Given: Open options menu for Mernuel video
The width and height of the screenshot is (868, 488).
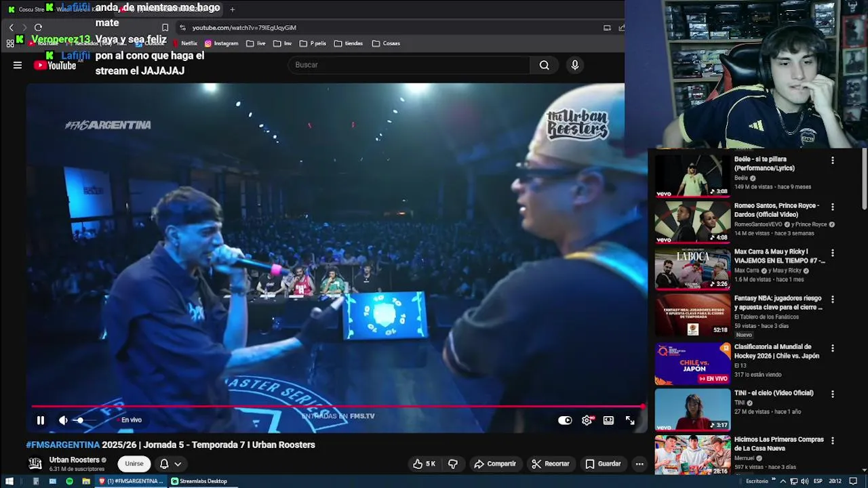Looking at the screenshot, I should [x=833, y=441].
